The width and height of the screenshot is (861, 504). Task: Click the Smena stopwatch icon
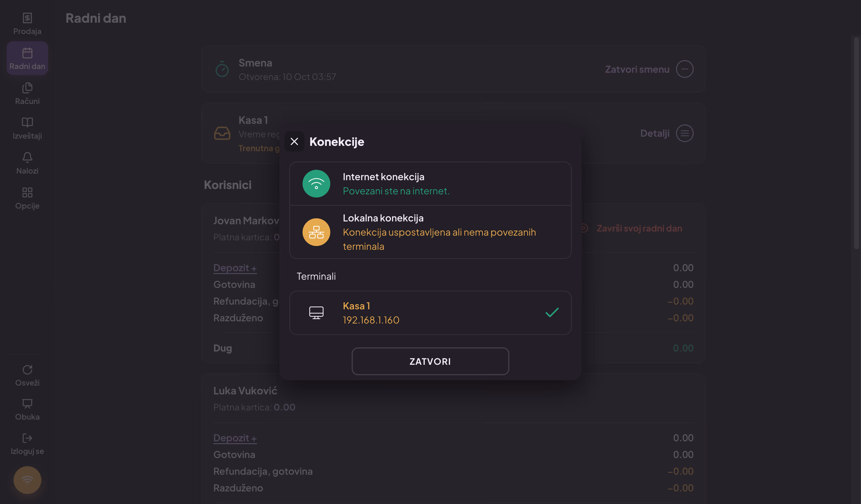pos(222,69)
